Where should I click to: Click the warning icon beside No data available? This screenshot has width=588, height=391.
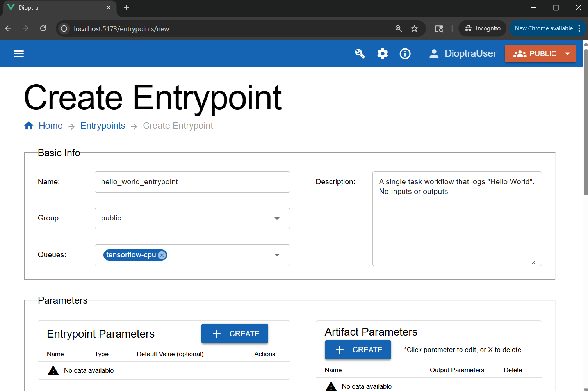[x=53, y=370]
